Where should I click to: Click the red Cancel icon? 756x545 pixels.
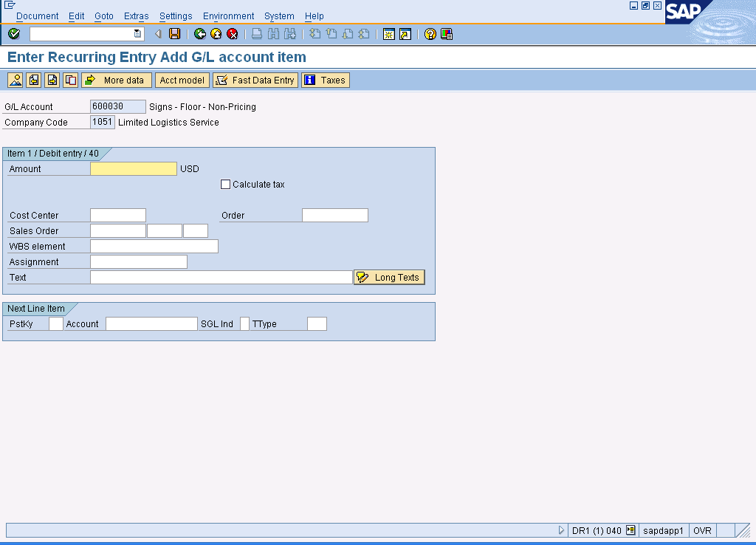(233, 34)
